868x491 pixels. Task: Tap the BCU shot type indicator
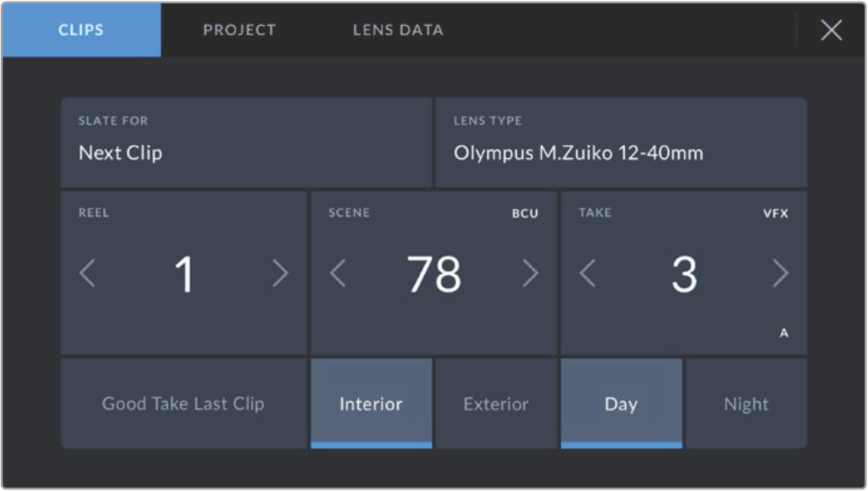(x=524, y=214)
